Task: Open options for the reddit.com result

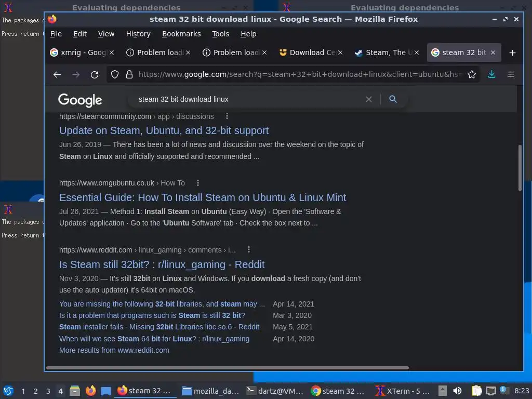Action: (249, 250)
